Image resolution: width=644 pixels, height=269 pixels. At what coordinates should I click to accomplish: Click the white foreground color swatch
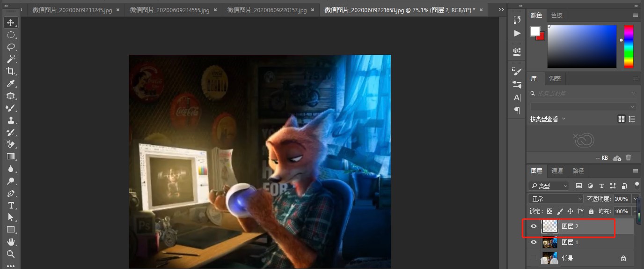(x=535, y=31)
